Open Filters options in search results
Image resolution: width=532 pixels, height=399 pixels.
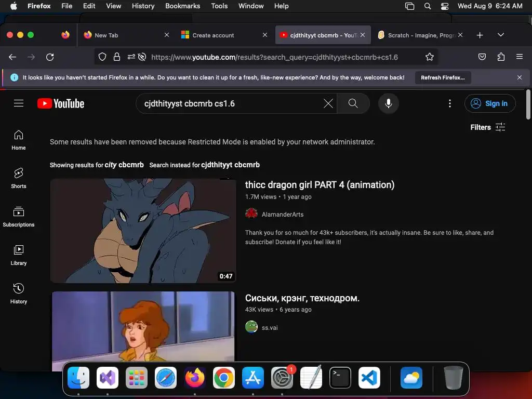488,127
